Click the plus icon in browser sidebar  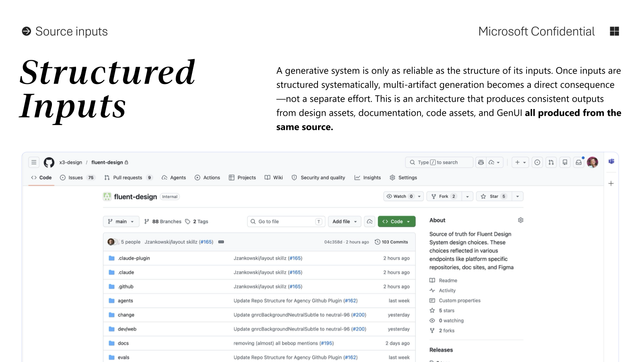pyautogui.click(x=611, y=183)
